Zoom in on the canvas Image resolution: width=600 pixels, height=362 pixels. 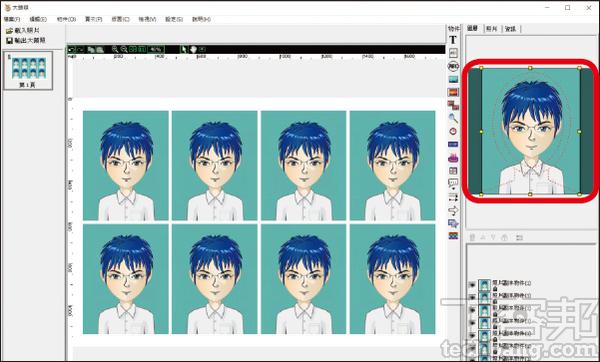click(x=115, y=49)
